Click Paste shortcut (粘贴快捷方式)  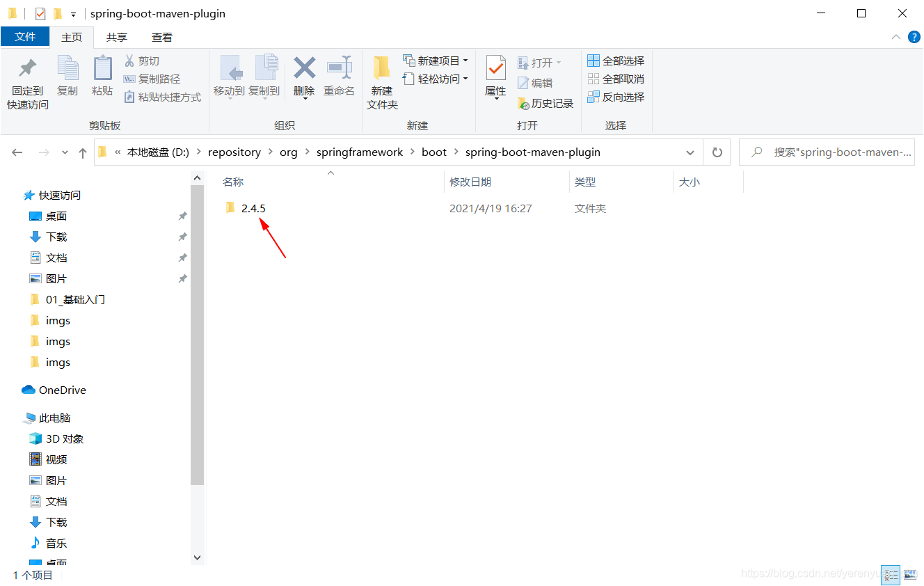pos(163,97)
